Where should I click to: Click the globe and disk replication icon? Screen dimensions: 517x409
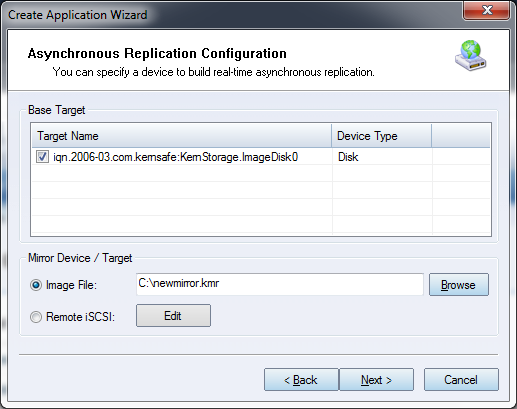(x=471, y=55)
